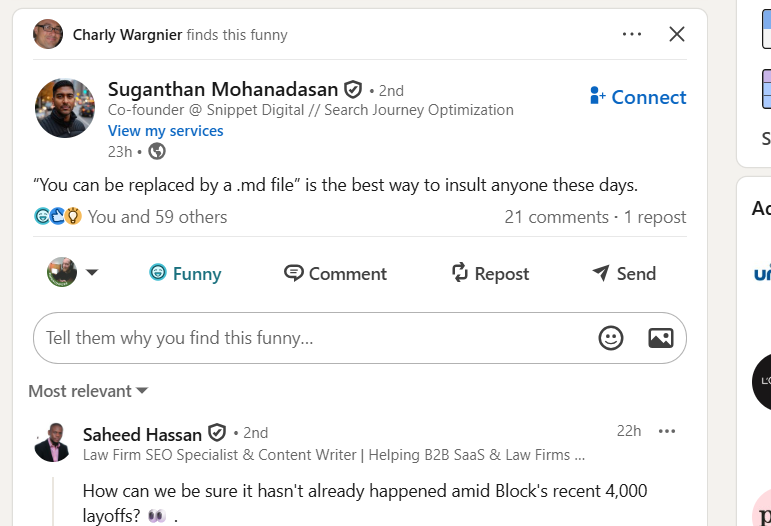Image resolution: width=771 pixels, height=526 pixels.
Task: Open the post's three-dot options menu
Action: 631,34
